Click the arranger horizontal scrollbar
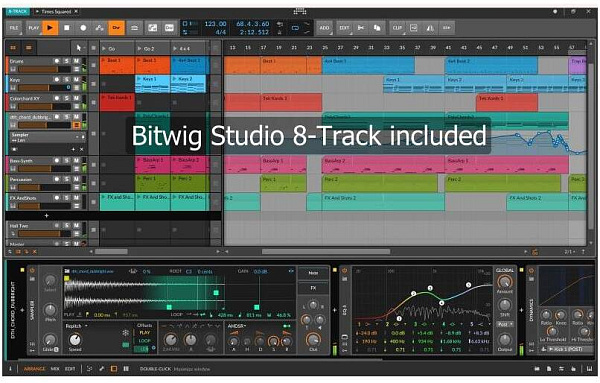Image resolution: width=600 pixels, height=383 pixels. point(326,252)
